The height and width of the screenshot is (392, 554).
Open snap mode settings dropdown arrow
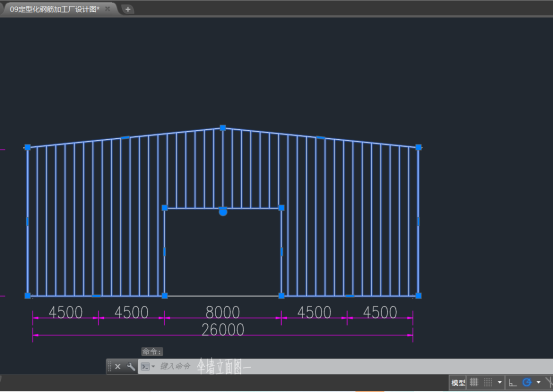[500, 382]
